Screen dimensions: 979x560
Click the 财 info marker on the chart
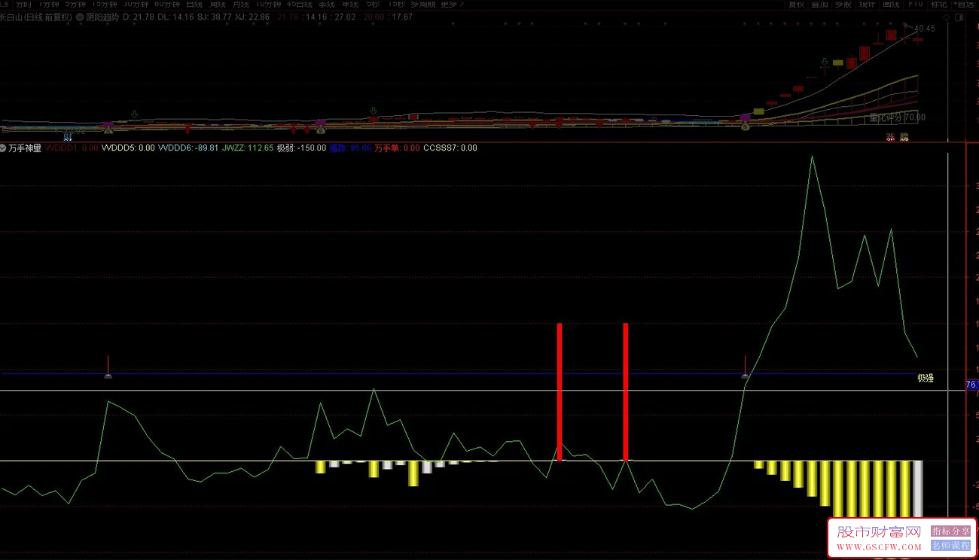click(x=68, y=136)
